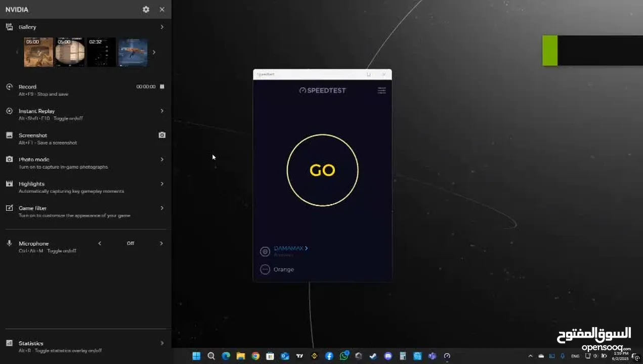Expand Instant Replay options
The image size is (643, 364).
[x=162, y=111]
